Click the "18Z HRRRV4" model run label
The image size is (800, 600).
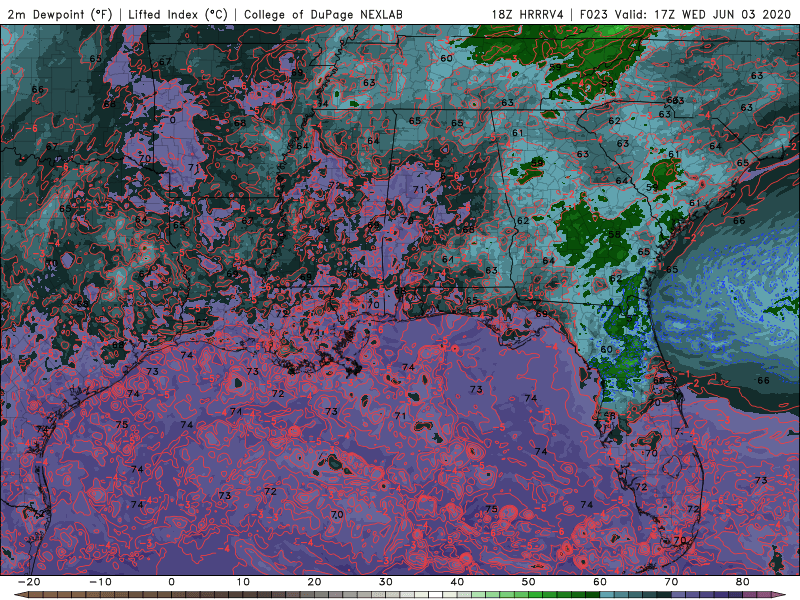coord(528,14)
